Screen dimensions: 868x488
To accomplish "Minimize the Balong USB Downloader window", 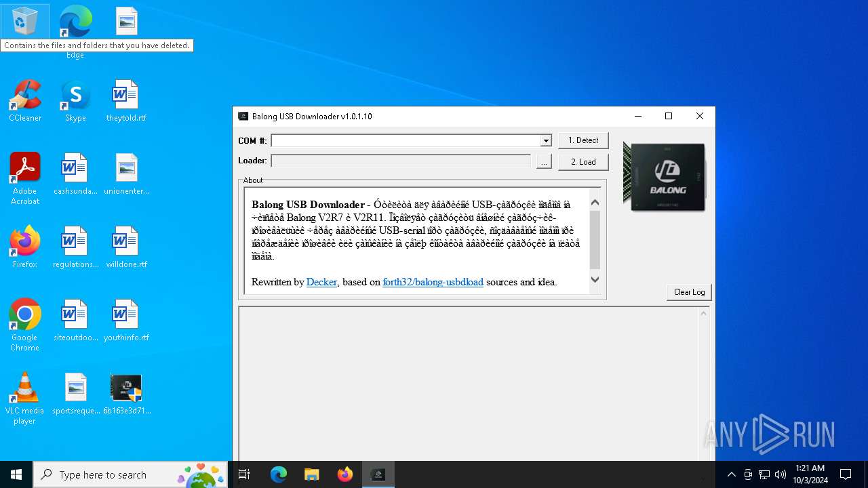I will click(x=637, y=117).
